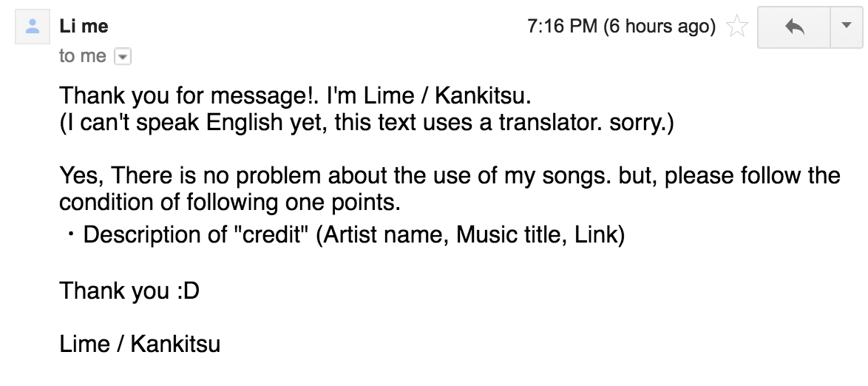Click the sender's profile avatar icon

(33, 29)
